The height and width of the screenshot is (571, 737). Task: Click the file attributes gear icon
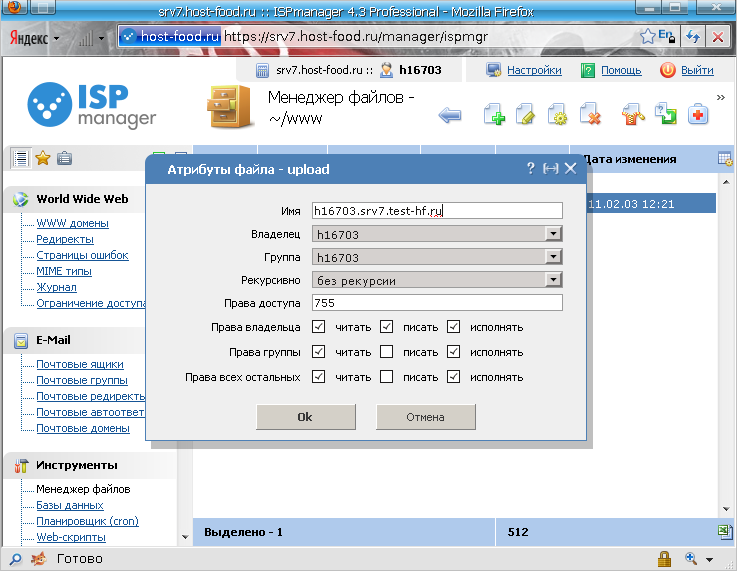tap(558, 116)
